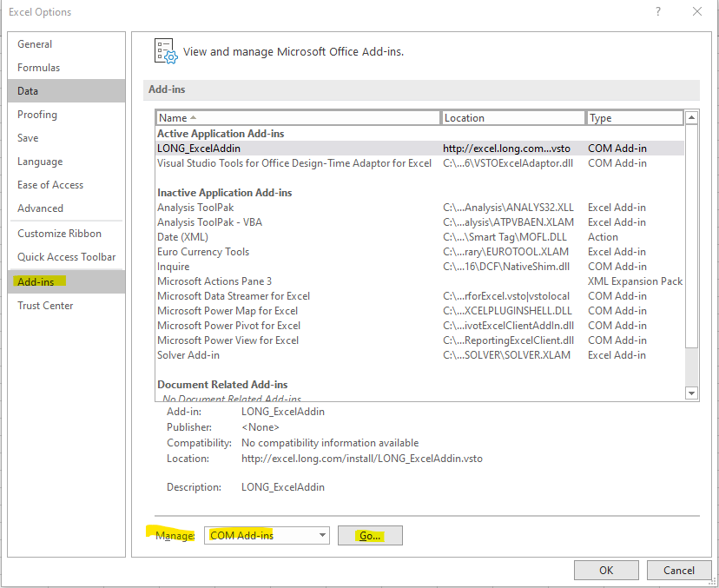Viewport: 719px width, 588px height.
Task: Select the LONG_ExcelAddin row
Action: (420, 149)
